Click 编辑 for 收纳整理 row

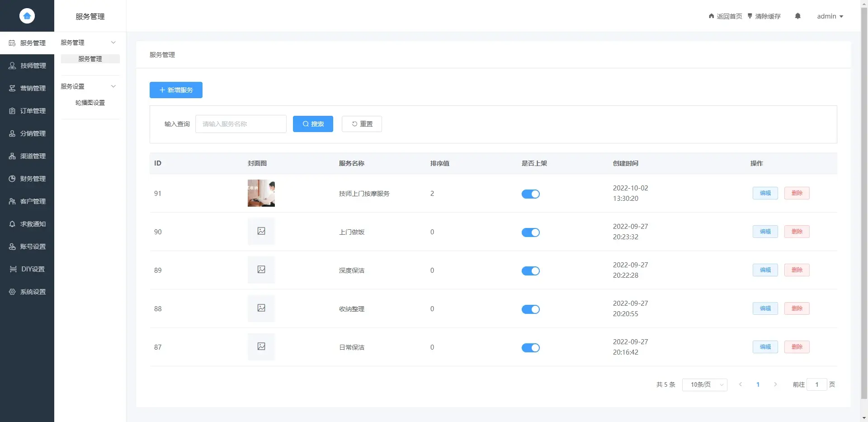coord(765,308)
